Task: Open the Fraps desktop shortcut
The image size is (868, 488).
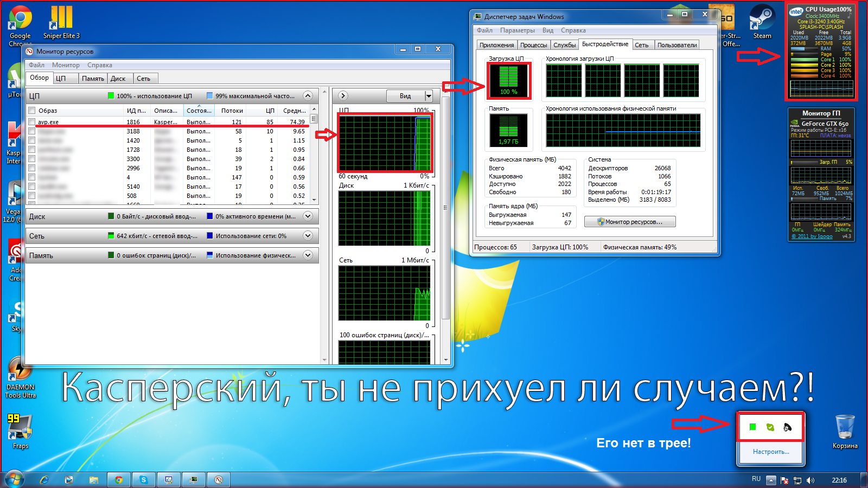Action: tap(20, 431)
